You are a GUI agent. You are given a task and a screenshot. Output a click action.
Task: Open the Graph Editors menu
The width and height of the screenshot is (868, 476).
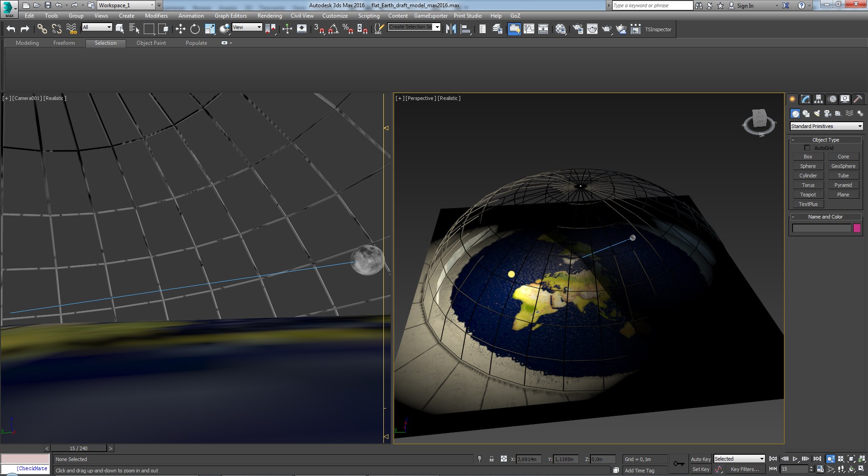tap(231, 15)
